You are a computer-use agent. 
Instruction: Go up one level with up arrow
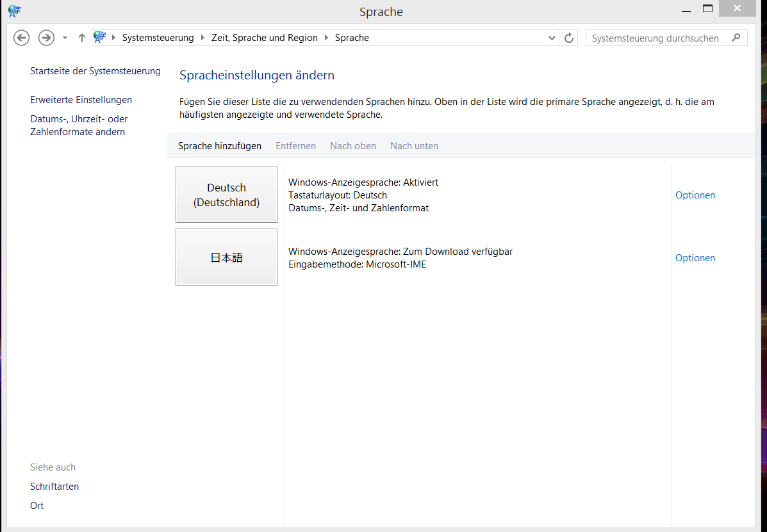pyautogui.click(x=81, y=38)
